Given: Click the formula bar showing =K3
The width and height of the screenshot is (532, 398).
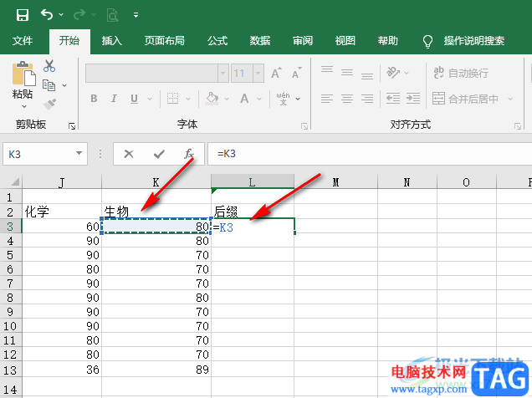Looking at the screenshot, I should pos(369,154).
